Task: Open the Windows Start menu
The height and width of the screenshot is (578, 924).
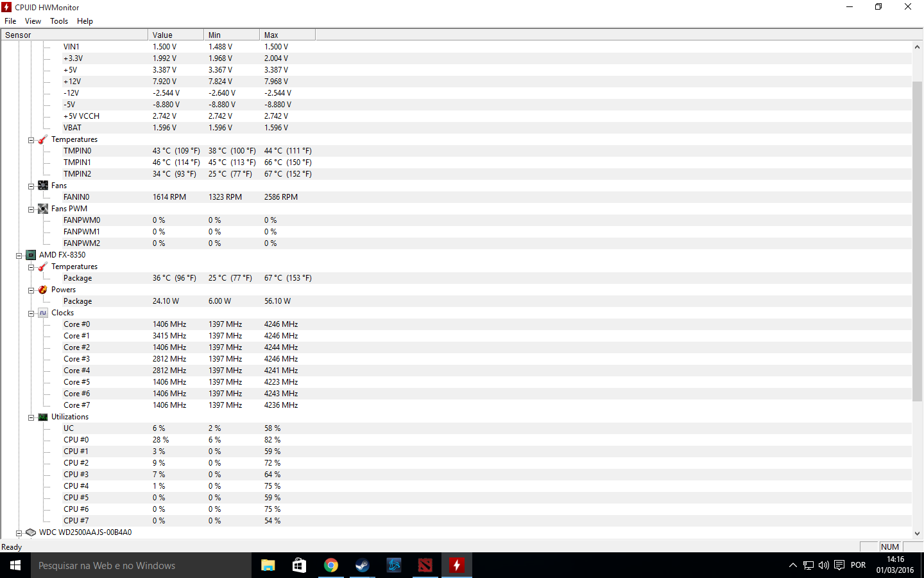Action: pos(15,565)
